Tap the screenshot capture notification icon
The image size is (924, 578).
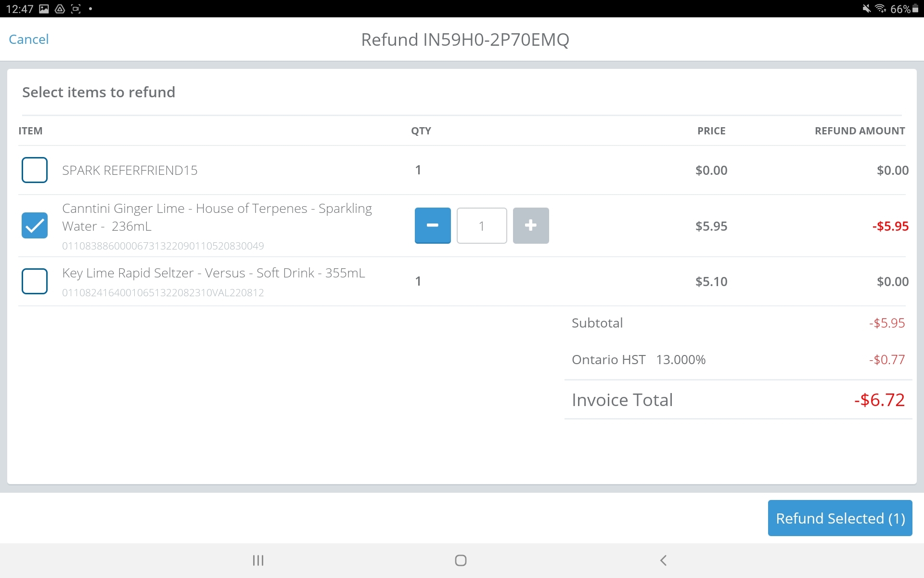pos(76,9)
